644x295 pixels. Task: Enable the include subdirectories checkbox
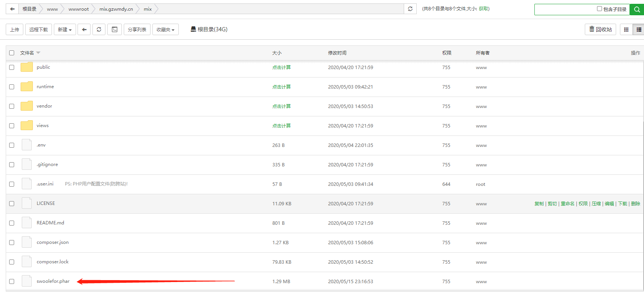point(599,9)
